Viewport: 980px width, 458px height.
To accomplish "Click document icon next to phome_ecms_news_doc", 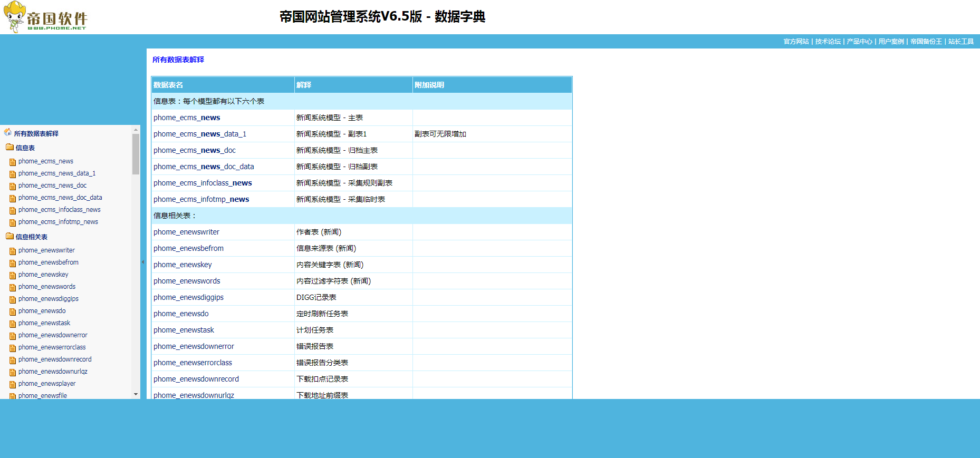I will tap(13, 186).
